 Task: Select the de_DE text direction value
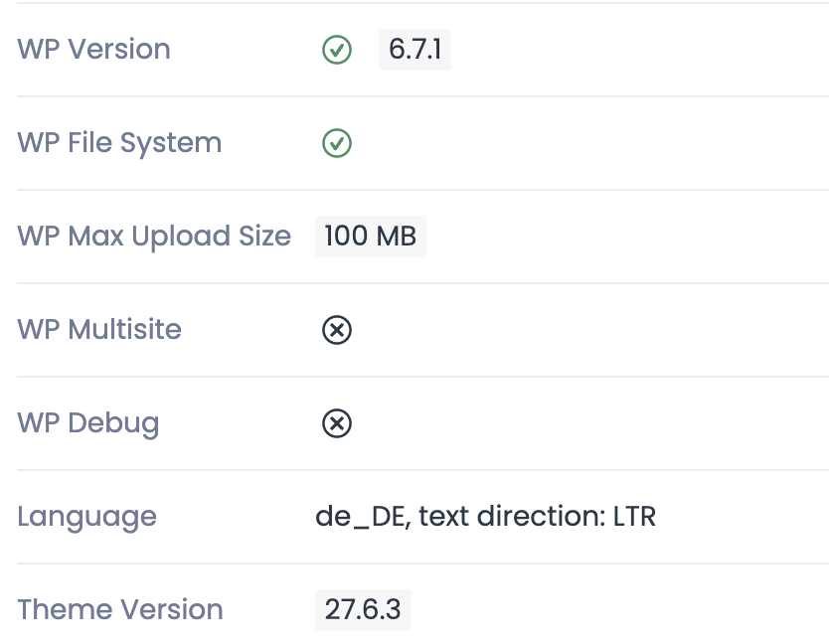[485, 517]
